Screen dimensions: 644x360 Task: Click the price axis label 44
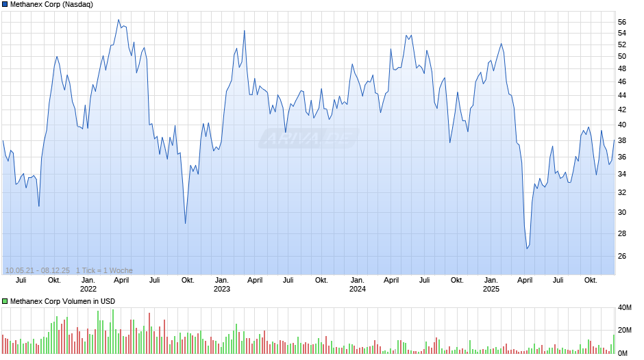pos(622,96)
